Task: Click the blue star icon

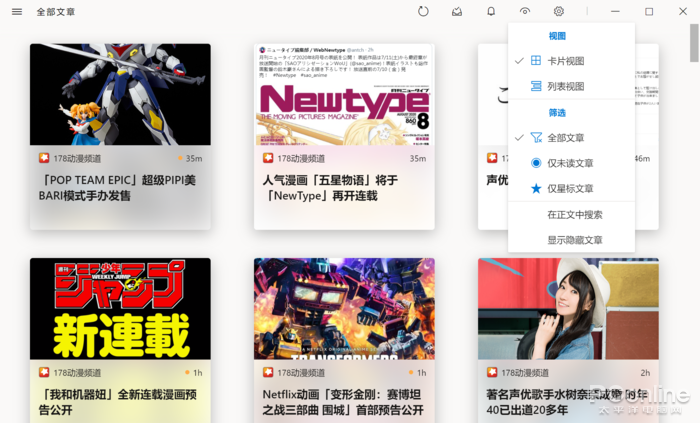Action: tap(536, 189)
